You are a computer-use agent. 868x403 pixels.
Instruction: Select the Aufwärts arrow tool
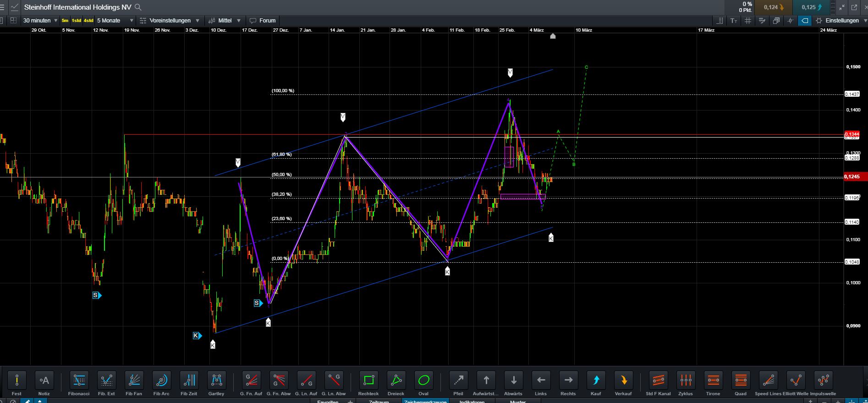pyautogui.click(x=486, y=380)
